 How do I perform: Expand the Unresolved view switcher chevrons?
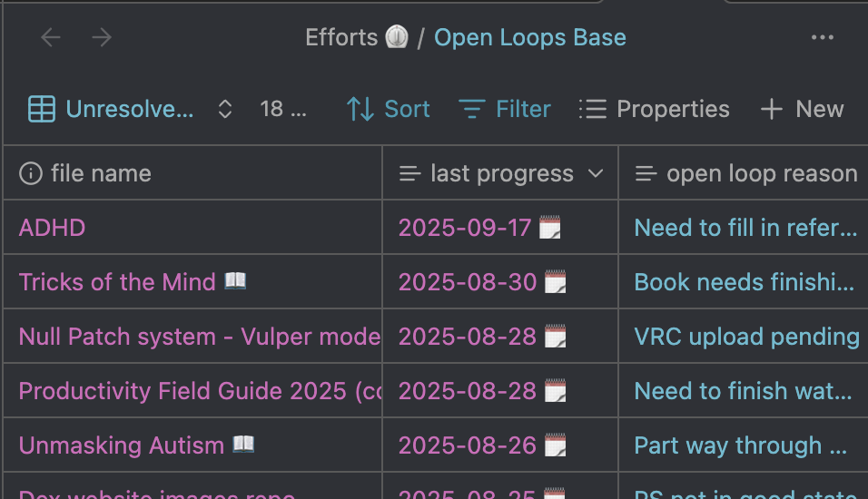[x=225, y=110]
